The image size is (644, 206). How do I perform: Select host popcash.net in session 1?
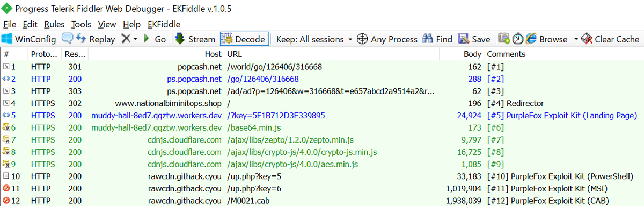tap(199, 67)
